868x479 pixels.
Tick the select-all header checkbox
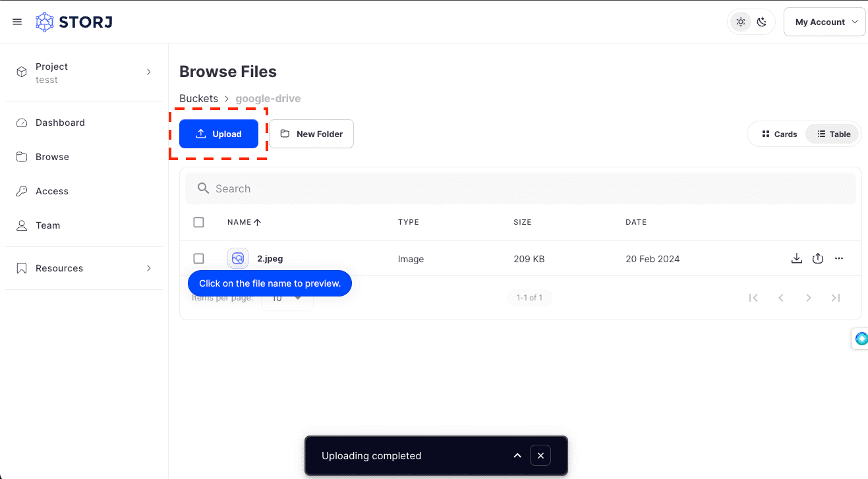(198, 222)
